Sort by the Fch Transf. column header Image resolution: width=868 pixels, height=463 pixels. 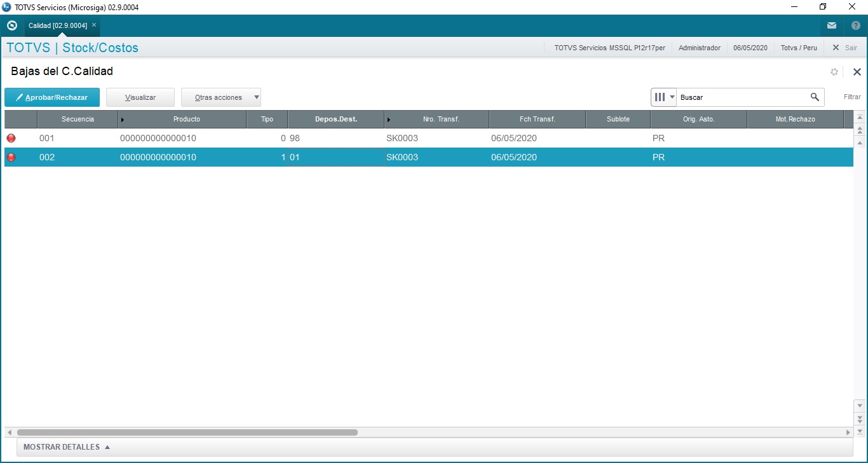[538, 119]
